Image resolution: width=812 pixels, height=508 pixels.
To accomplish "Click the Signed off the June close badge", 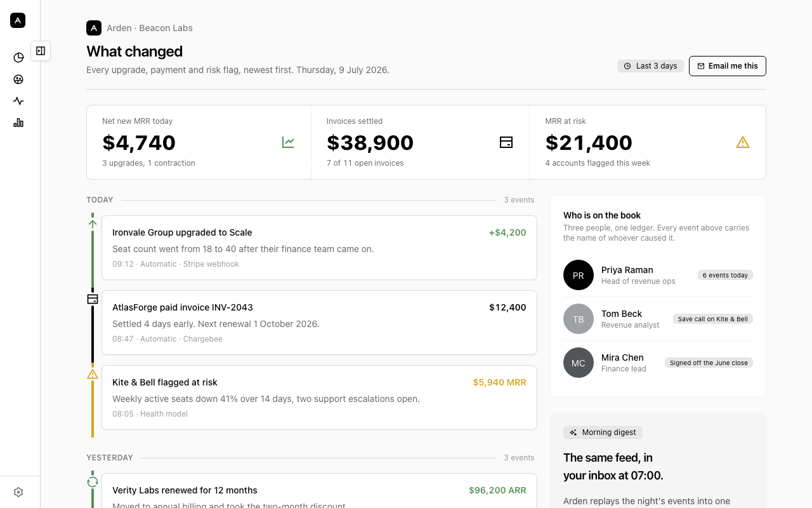I will tap(709, 363).
